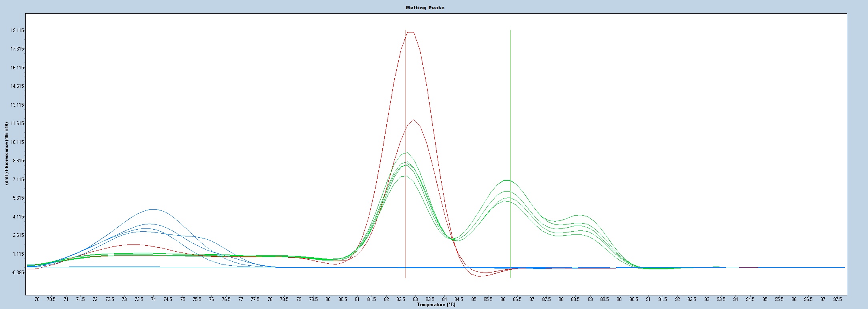Click the green vertical Tm marker line
The height and width of the screenshot is (309, 868).
tap(510, 100)
